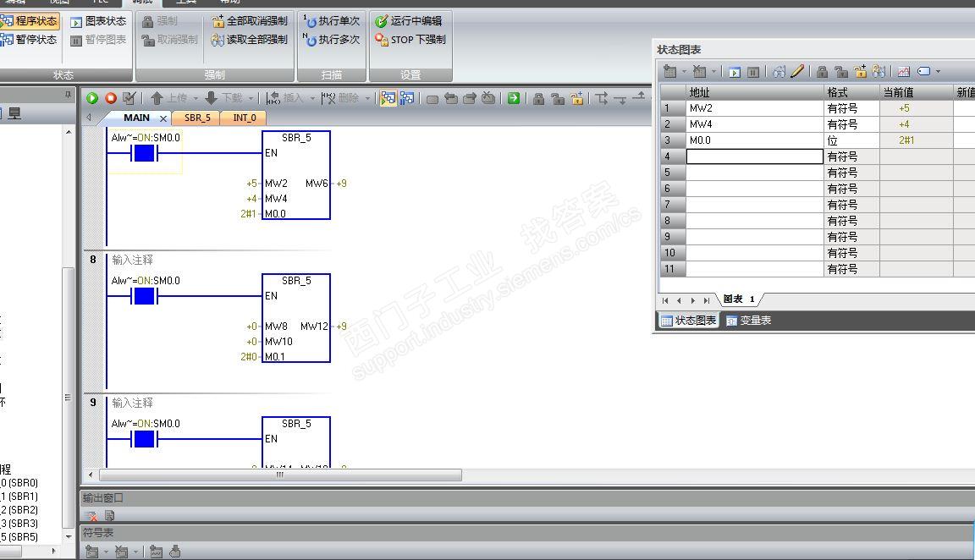
Task: Click 暂停图表 in the ribbon
Action: click(98, 40)
